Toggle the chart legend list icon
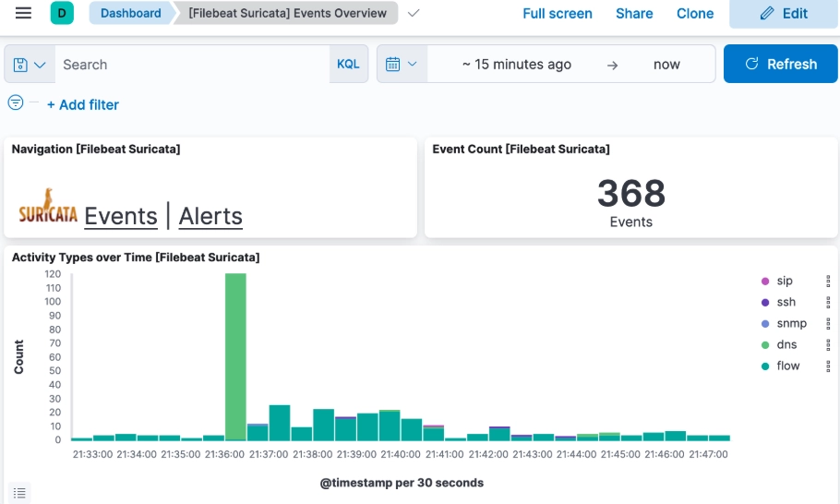Screen dimensions: 840x504 19,493
